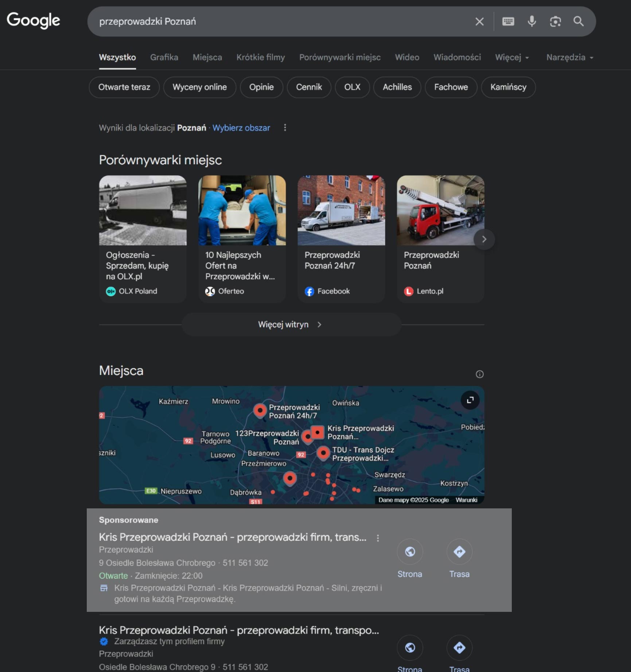
Task: Open the sponsored result's Strona website icon
Action: 410,552
